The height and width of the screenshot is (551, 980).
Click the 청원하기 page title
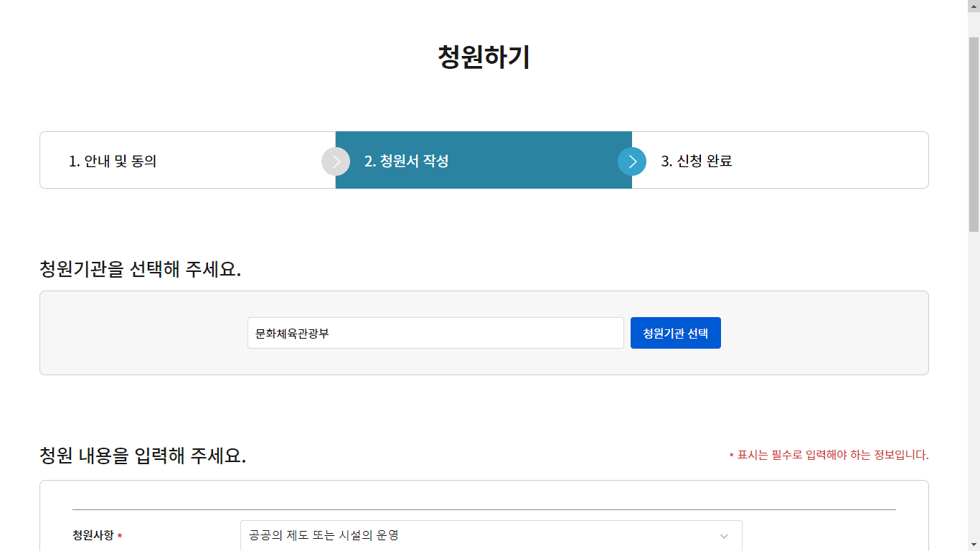point(484,57)
